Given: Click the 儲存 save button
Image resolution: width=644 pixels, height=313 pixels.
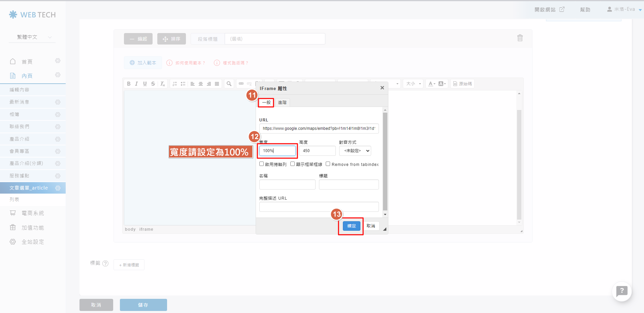Looking at the screenshot, I should pyautogui.click(x=143, y=305).
